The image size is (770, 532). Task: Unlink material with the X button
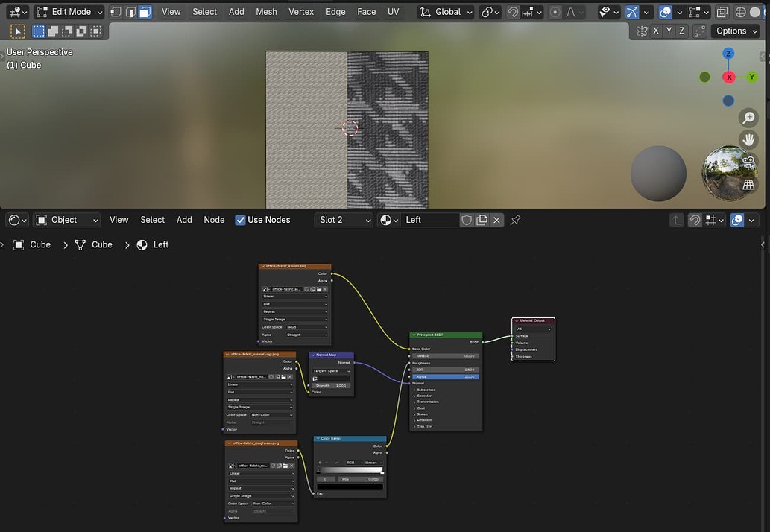496,220
